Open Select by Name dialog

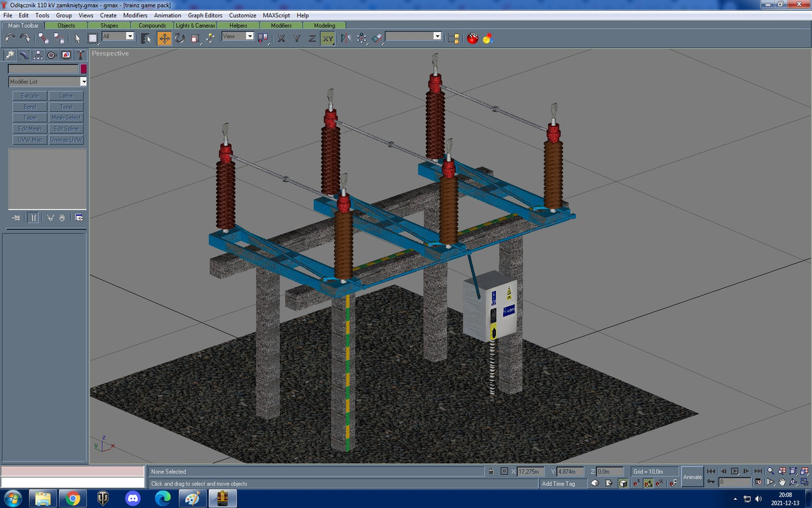pos(146,38)
